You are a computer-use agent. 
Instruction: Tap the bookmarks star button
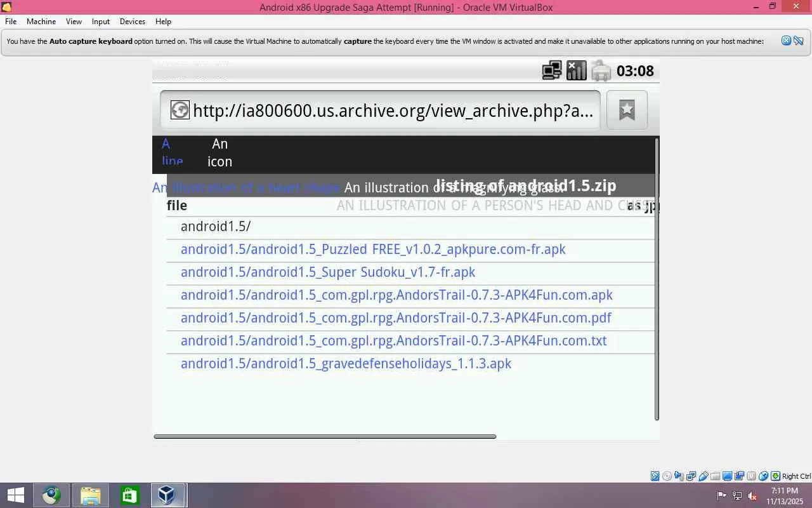627,110
